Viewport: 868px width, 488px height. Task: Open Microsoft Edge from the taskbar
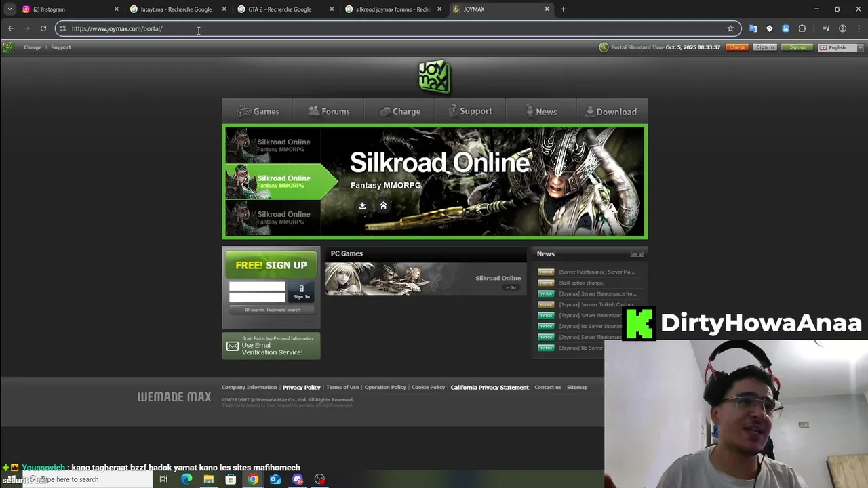point(186,479)
